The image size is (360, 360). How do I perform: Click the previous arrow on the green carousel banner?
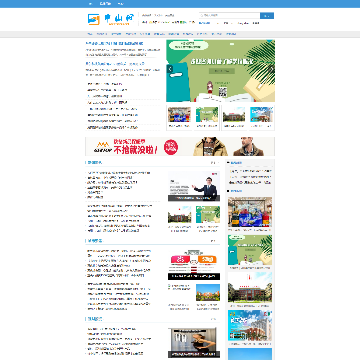[x=170, y=69]
